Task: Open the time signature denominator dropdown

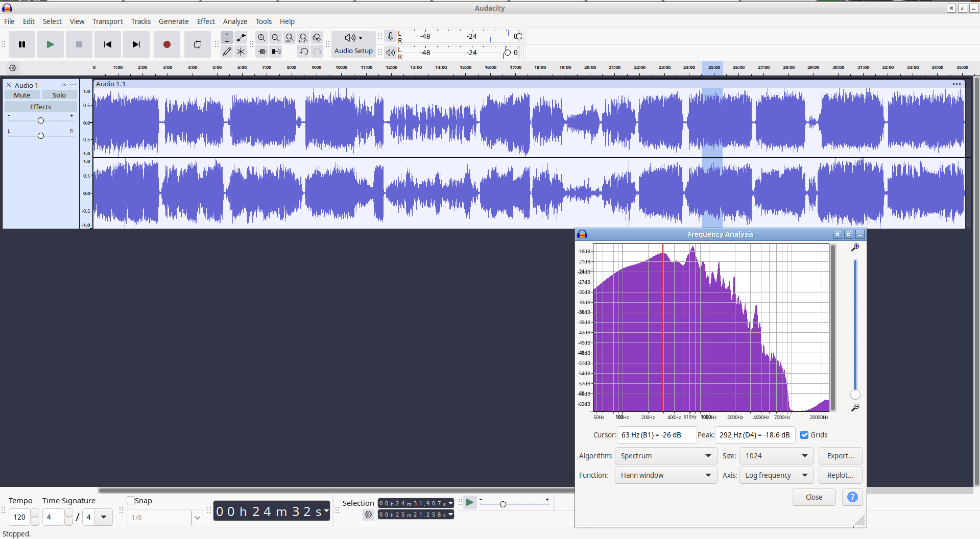Action: [x=104, y=517]
